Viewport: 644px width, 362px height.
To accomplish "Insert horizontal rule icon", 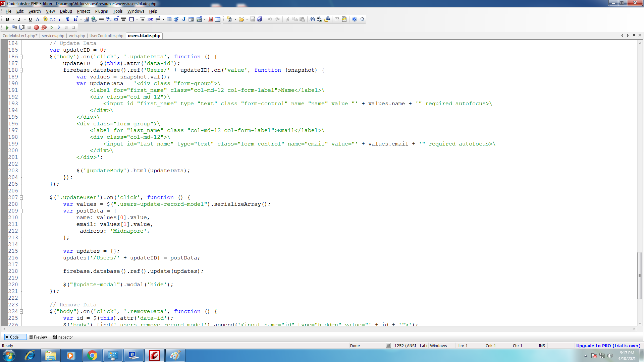I will 101,19.
